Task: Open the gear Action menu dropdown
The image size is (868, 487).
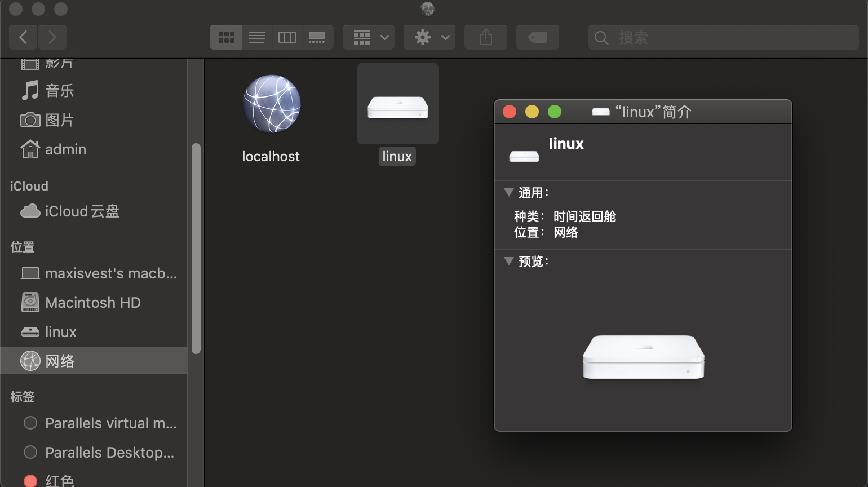Action: (x=429, y=37)
